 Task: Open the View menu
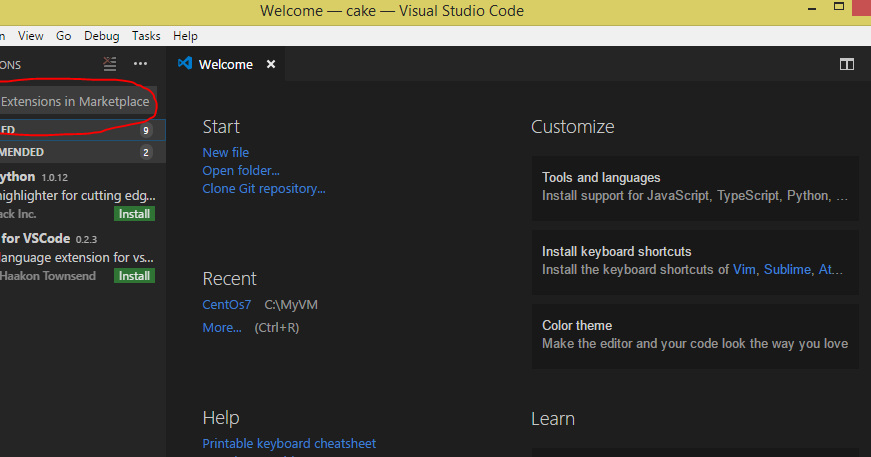(x=31, y=36)
